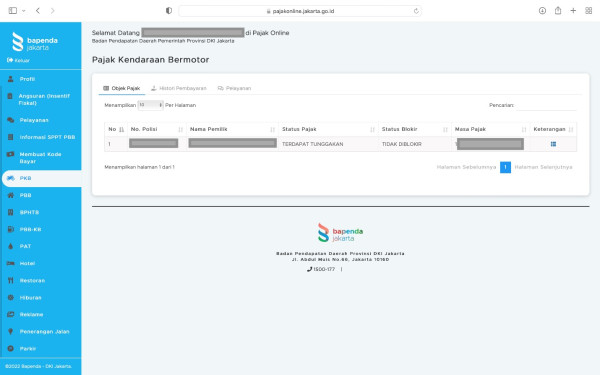Sort table by Masa Pajak column

tap(491, 129)
